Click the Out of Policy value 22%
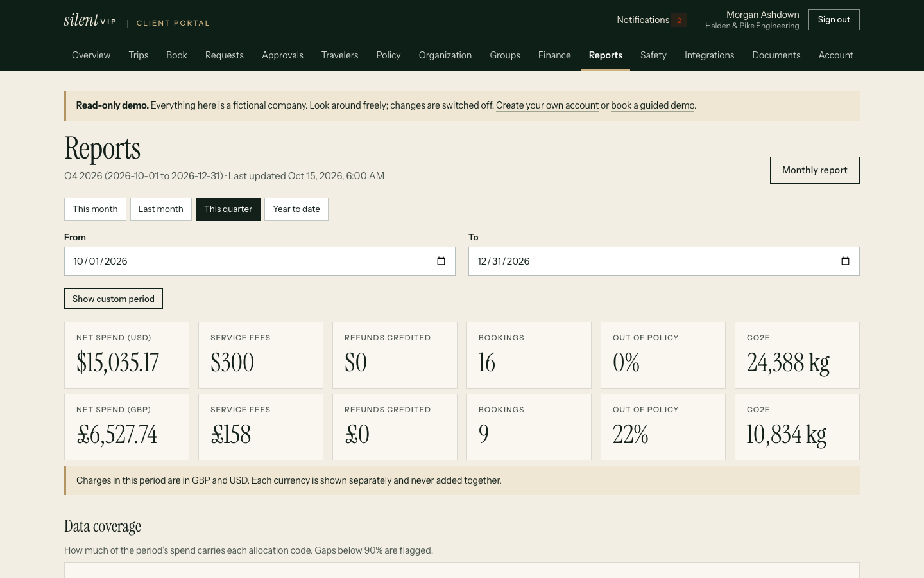This screenshot has width=924, height=578. tap(630, 435)
